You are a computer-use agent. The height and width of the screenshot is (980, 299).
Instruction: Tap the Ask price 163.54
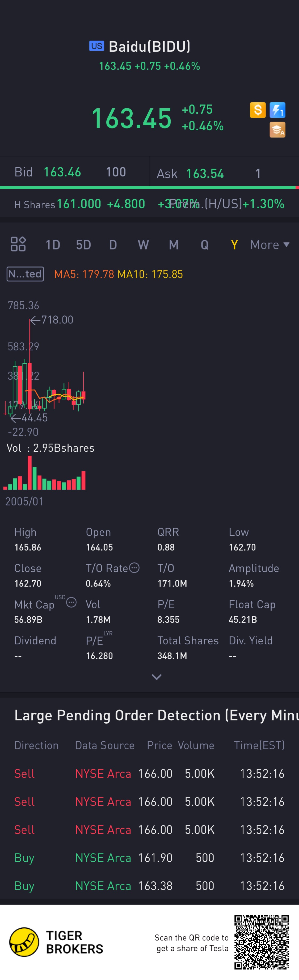(205, 173)
